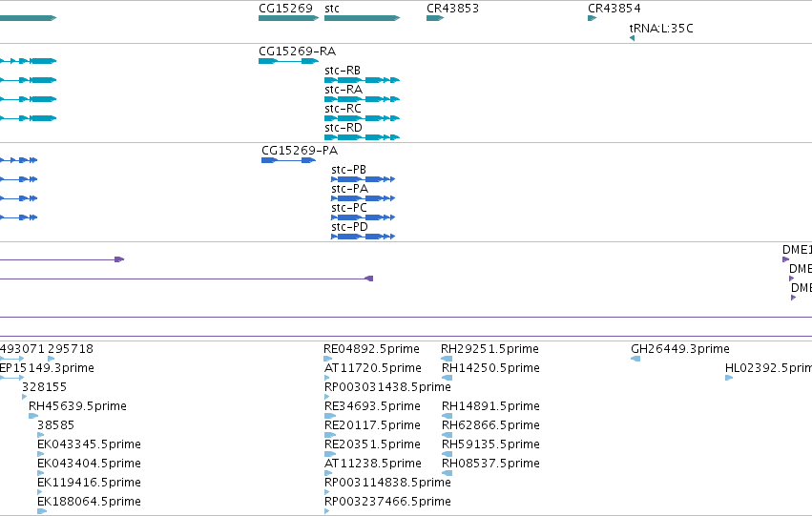This screenshot has width=812, height=516.
Task: Click the AT11238.5prime EST label
Action: coord(373,464)
